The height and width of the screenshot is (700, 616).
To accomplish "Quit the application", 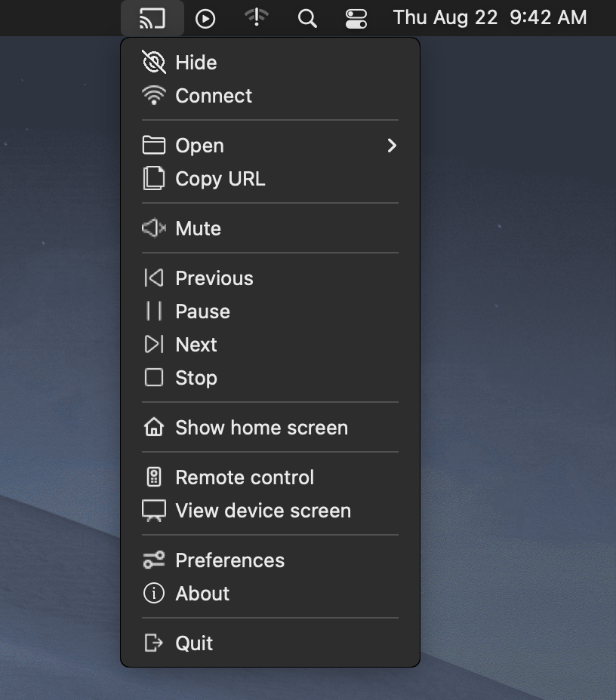I will pos(193,643).
